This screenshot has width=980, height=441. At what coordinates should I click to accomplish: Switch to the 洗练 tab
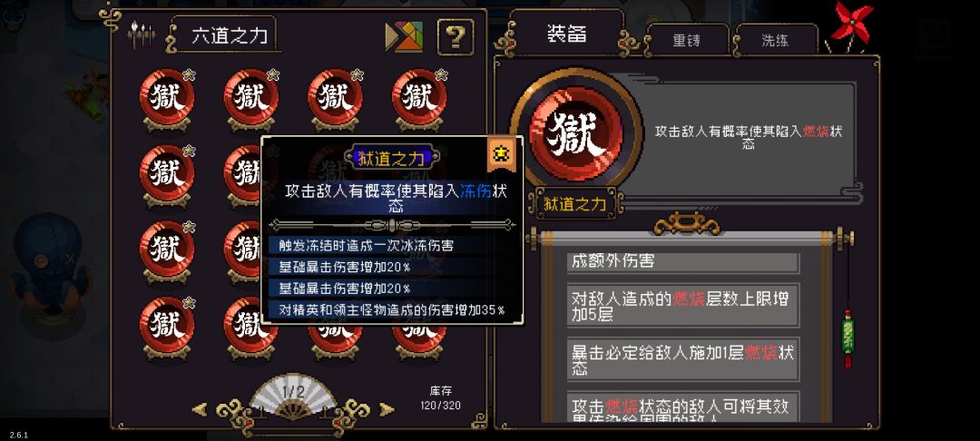click(776, 41)
